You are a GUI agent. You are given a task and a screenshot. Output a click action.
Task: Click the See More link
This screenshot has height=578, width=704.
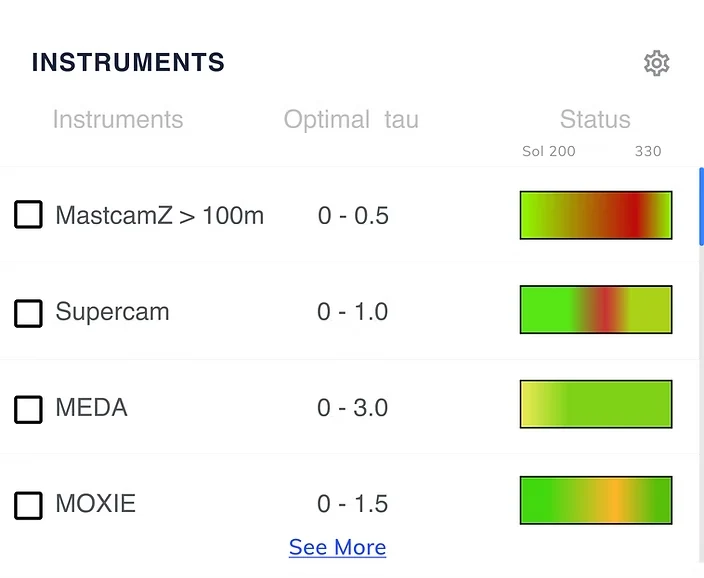[337, 547]
